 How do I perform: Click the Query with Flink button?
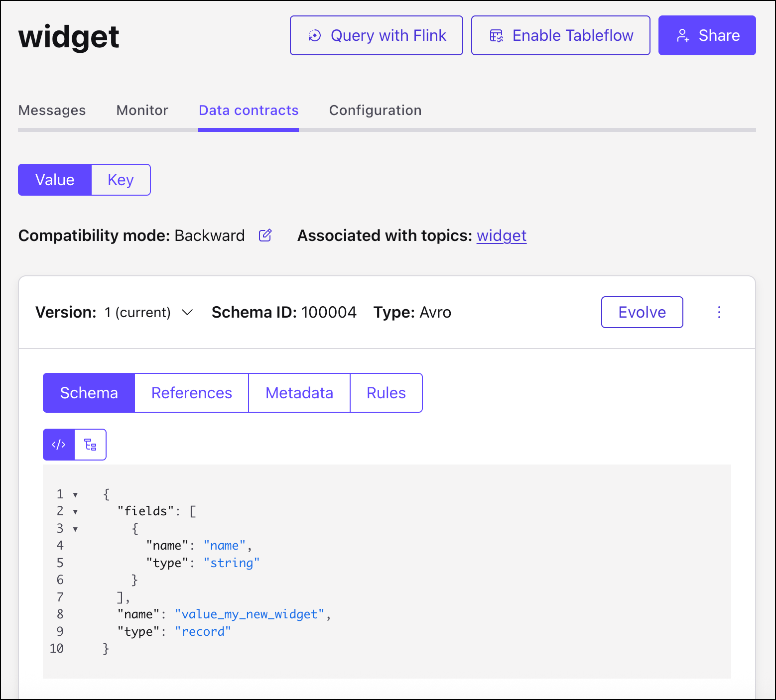tap(377, 35)
